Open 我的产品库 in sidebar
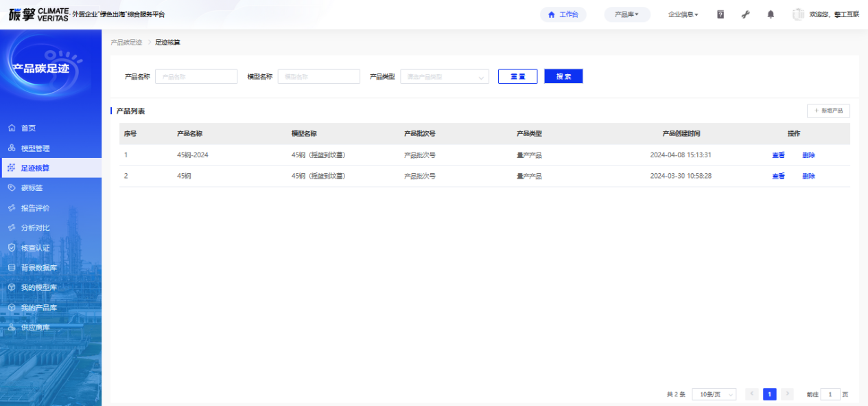Viewport: 868px width, 406px height. 38,308
